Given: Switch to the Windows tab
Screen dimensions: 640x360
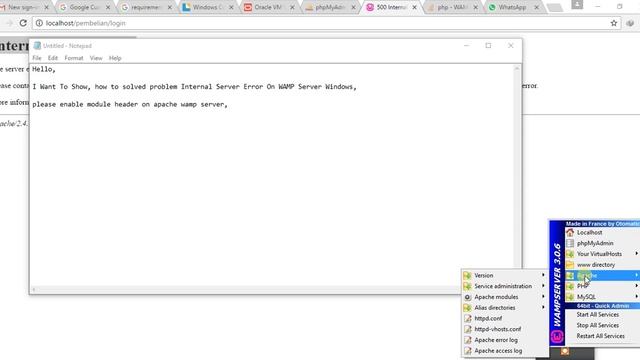Looking at the screenshot, I should click(x=207, y=7).
